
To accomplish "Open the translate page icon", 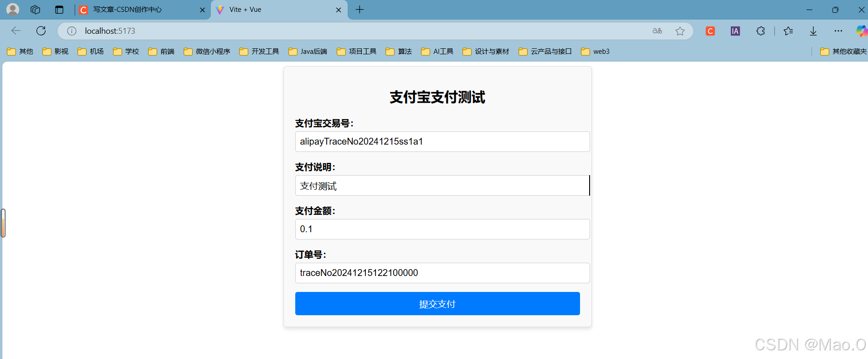I will click(x=657, y=31).
